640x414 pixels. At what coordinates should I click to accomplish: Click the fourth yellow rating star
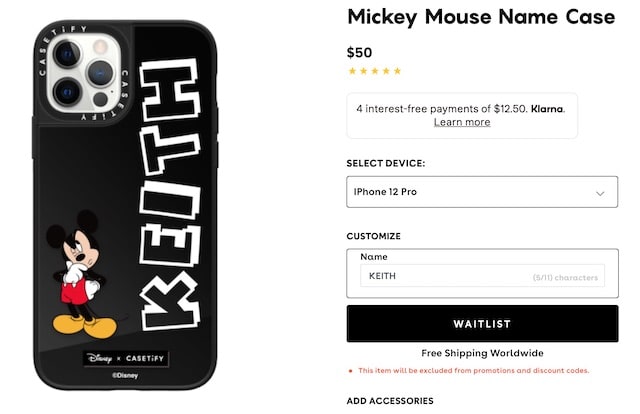coord(386,71)
